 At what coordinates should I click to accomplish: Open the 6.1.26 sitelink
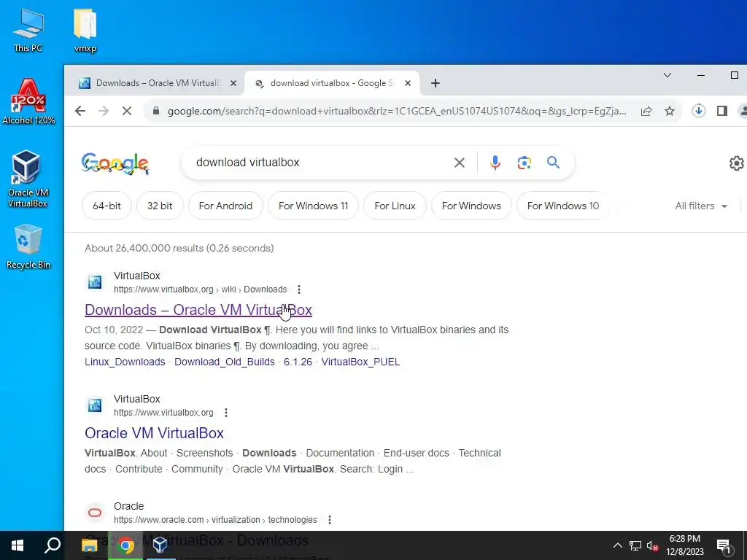coord(298,362)
